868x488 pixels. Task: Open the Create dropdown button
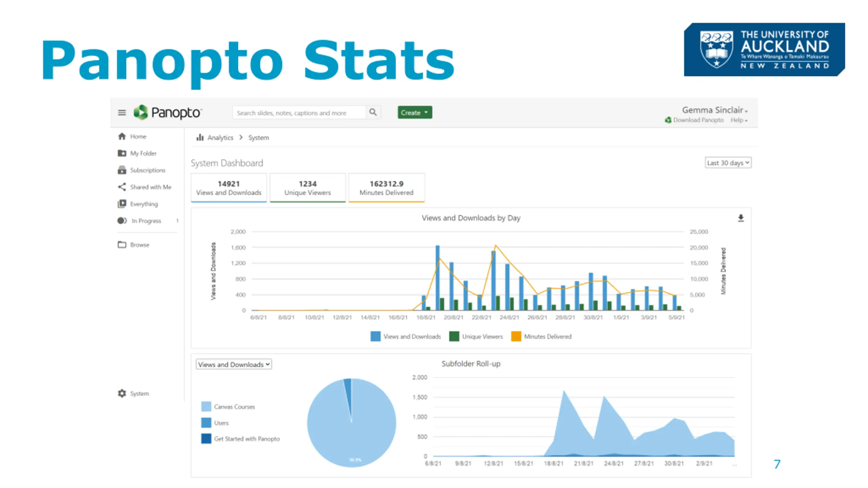point(415,113)
